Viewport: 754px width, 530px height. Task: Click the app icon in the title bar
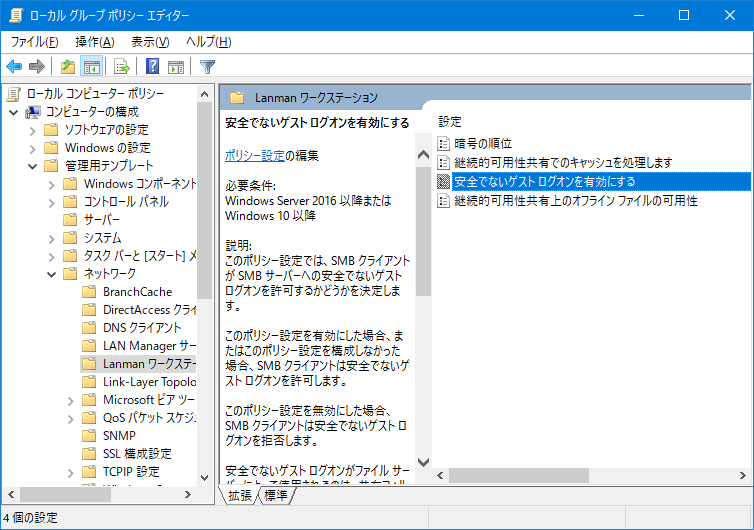pyautogui.click(x=16, y=15)
